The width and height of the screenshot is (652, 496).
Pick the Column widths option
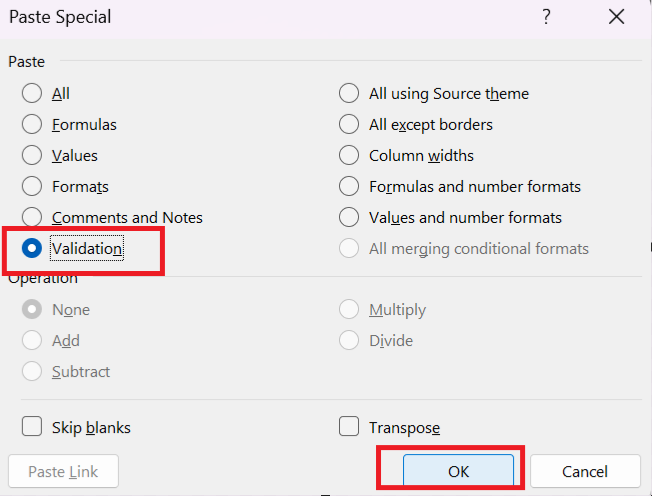click(349, 156)
